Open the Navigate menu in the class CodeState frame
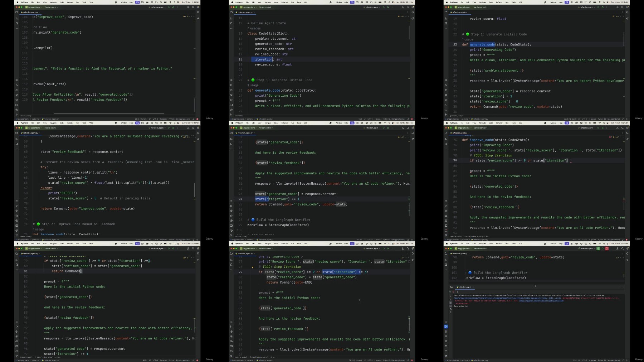 [x=268, y=2]
